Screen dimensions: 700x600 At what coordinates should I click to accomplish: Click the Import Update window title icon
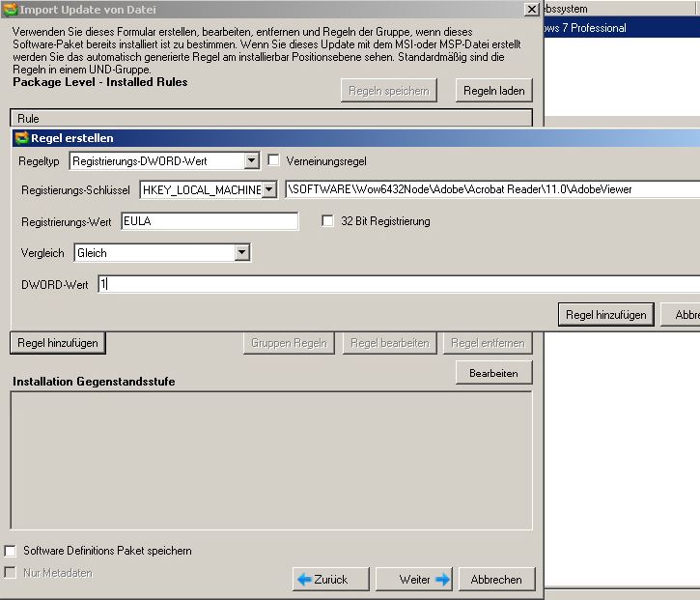(x=10, y=9)
